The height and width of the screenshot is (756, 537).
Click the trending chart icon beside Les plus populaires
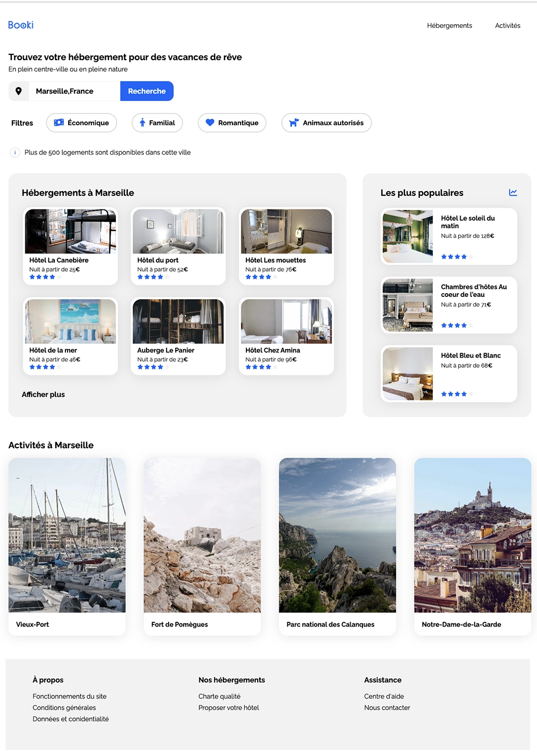tap(513, 192)
